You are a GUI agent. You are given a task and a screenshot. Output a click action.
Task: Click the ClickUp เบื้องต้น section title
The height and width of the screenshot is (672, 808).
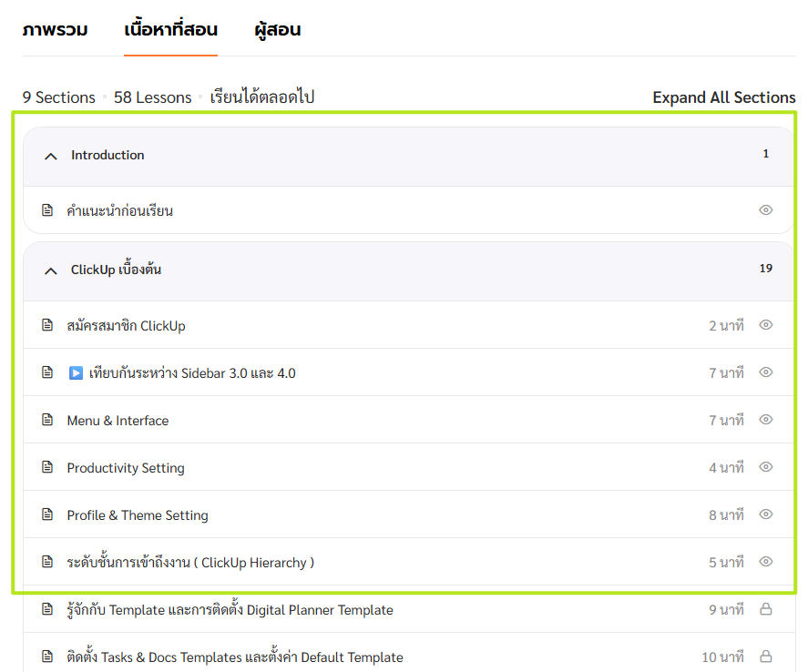116,269
